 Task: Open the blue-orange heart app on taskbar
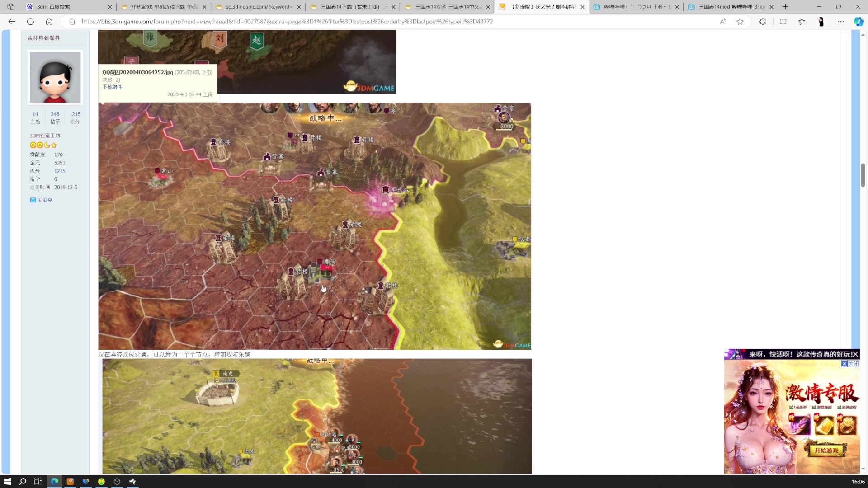click(x=86, y=482)
